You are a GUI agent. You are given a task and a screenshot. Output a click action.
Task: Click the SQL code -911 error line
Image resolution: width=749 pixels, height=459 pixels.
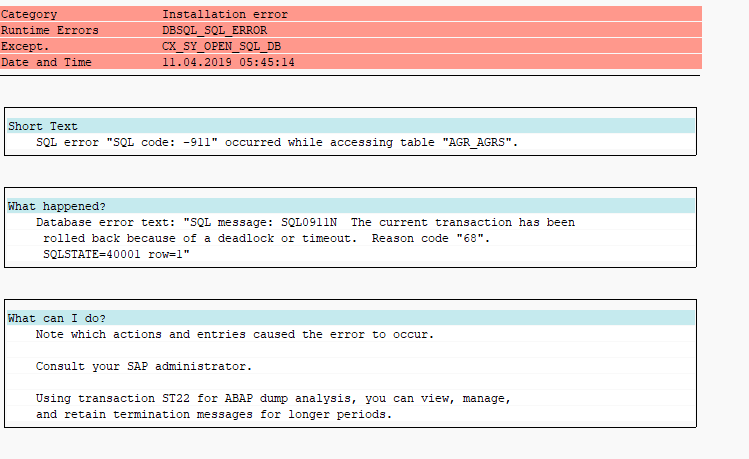277,142
